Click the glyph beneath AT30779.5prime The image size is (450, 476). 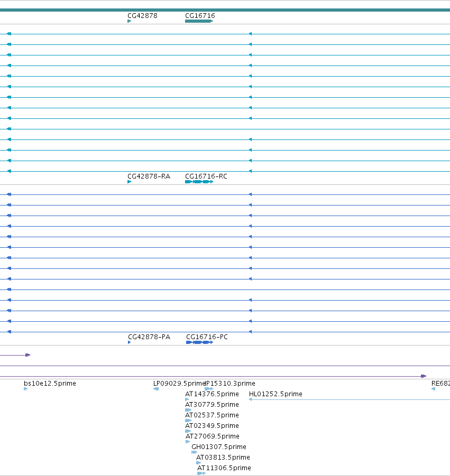point(188,410)
